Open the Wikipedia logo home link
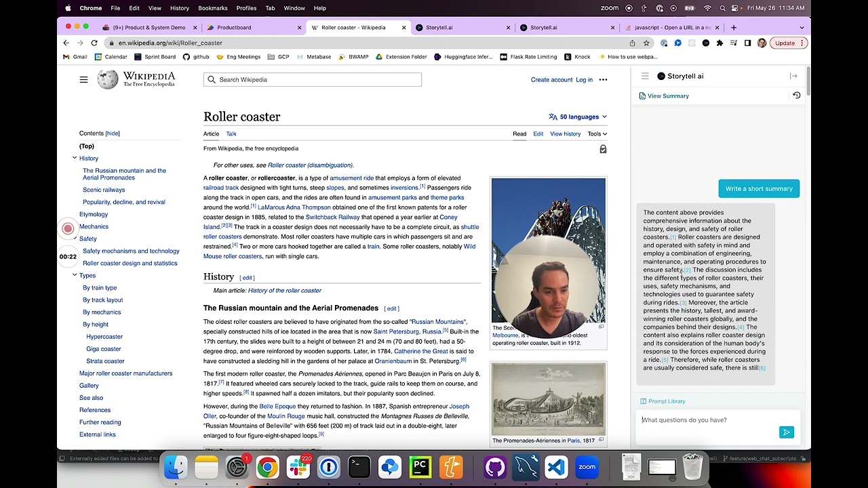 136,80
